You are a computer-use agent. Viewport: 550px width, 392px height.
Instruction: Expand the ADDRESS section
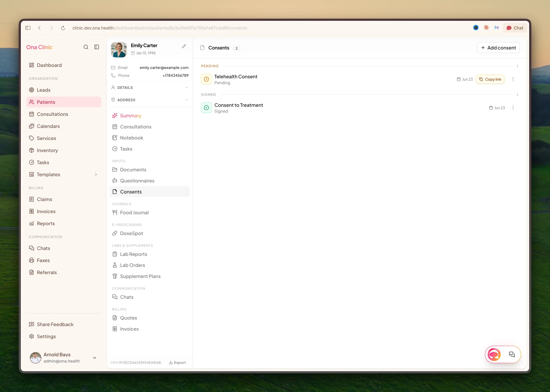[x=149, y=100]
